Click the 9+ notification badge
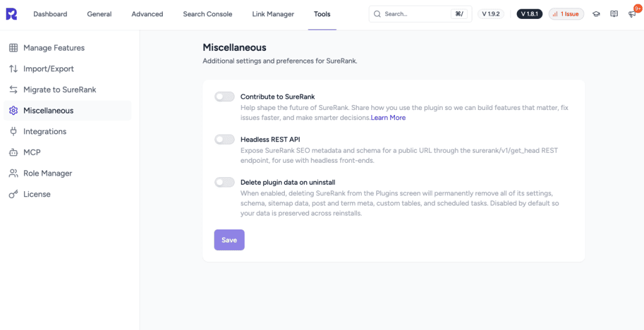This screenshot has height=330, width=644. [x=638, y=8]
